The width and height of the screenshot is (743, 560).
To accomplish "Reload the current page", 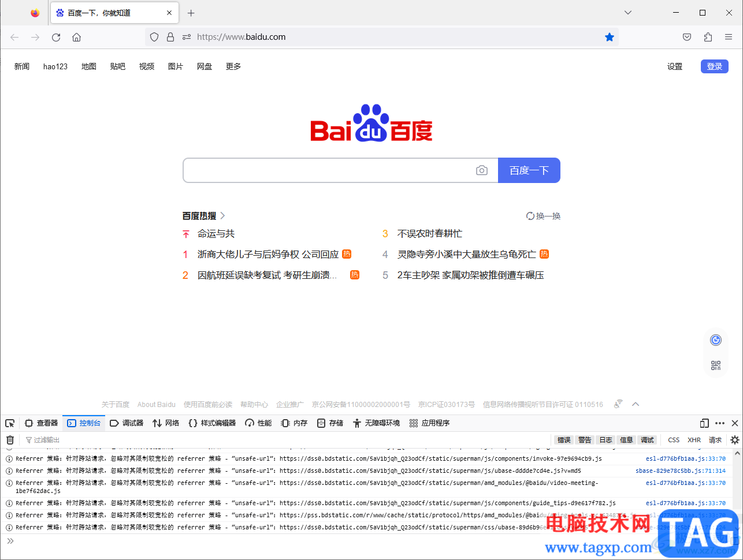I will (x=56, y=37).
